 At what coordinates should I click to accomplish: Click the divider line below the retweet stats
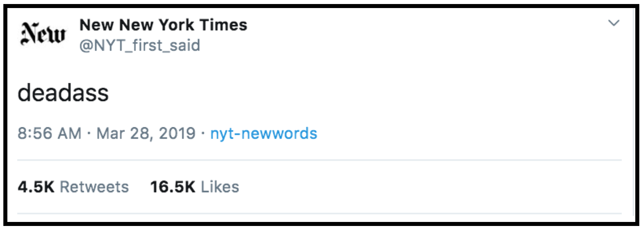319,213
